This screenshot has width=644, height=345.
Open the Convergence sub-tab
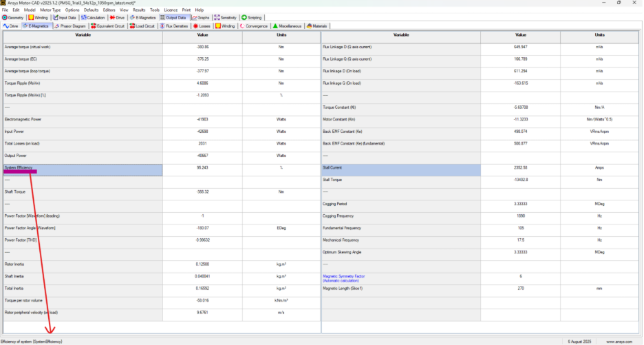255,25
